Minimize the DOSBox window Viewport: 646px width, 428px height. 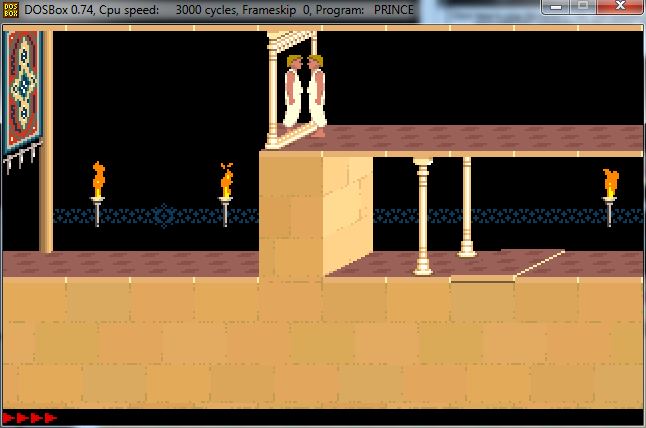[555, 7]
